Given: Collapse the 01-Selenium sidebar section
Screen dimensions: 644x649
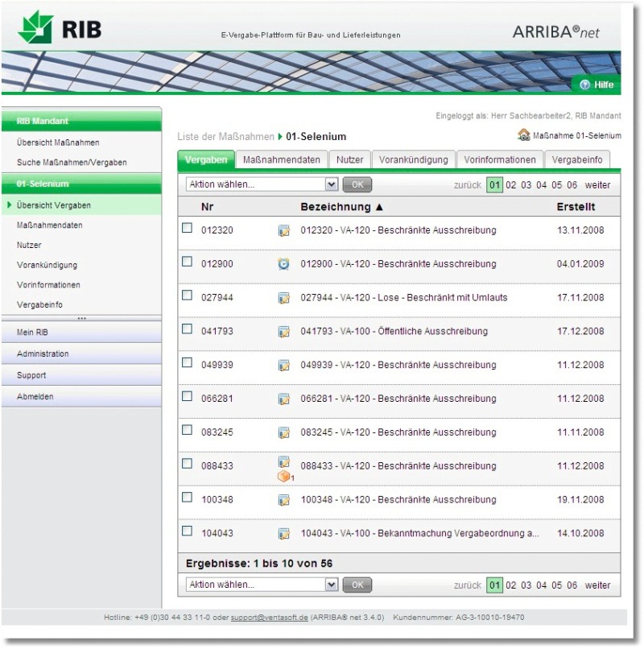Looking at the screenshot, I should tap(81, 184).
